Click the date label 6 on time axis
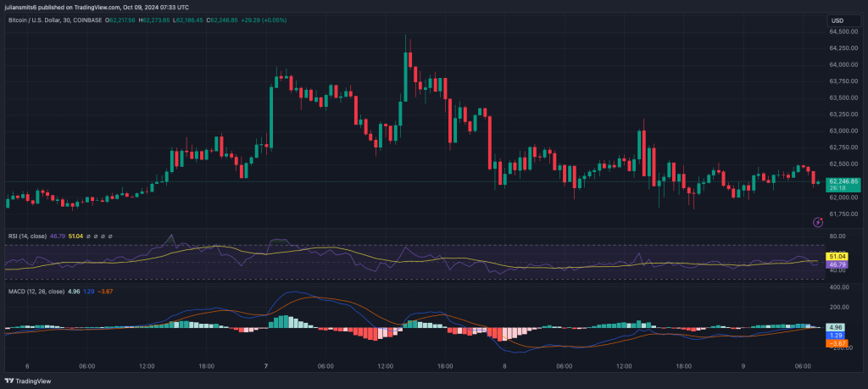Viewport: 868px width, 389px height. pyautogui.click(x=27, y=366)
